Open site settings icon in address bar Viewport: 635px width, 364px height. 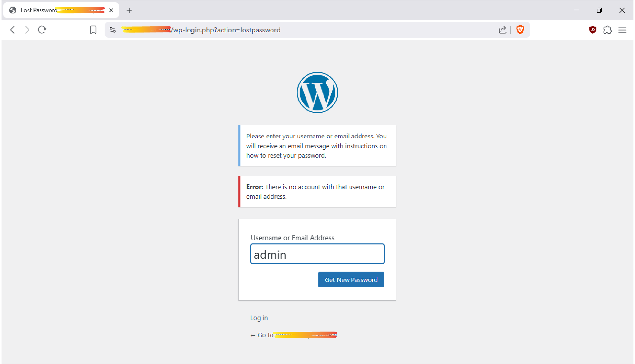[x=112, y=30]
